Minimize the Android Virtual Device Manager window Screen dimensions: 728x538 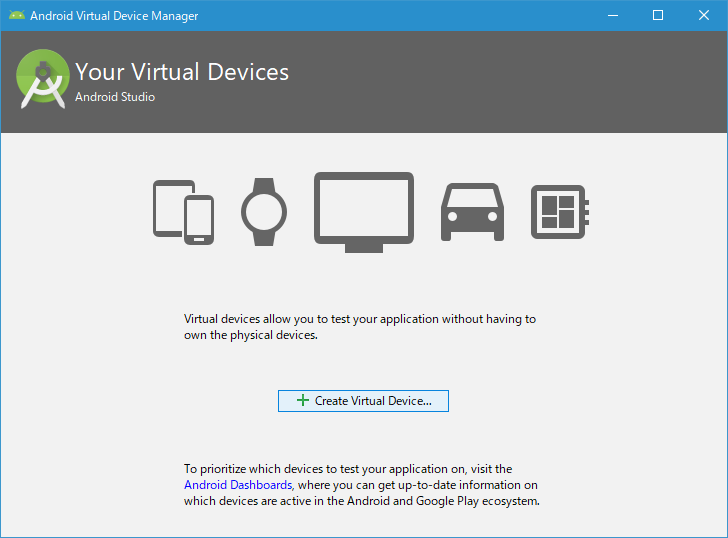pos(613,15)
